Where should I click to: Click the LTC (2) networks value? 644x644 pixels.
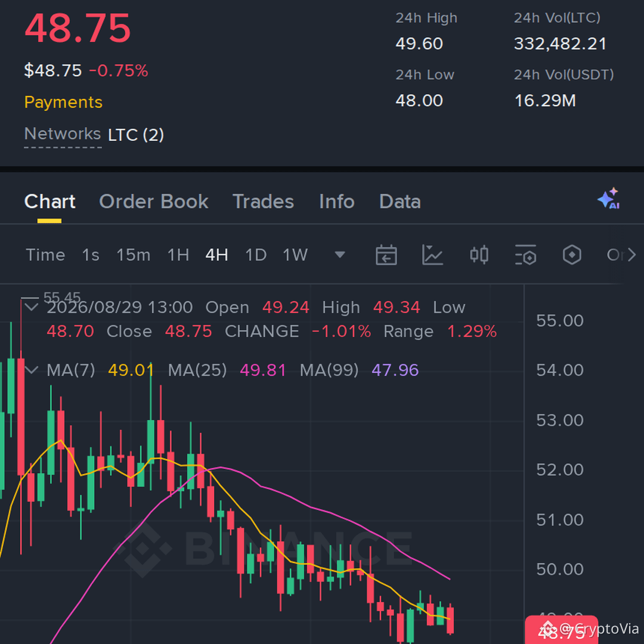point(136,135)
